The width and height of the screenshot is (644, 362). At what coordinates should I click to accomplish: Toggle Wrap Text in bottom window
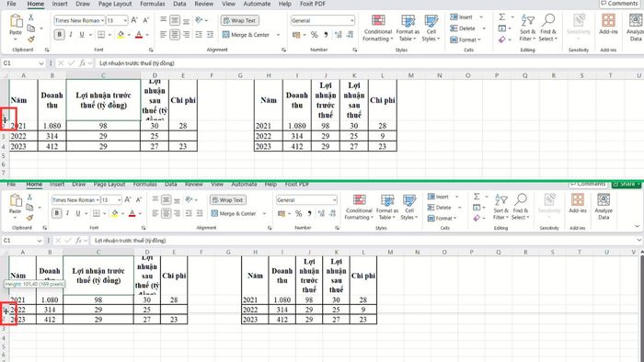click(x=228, y=200)
